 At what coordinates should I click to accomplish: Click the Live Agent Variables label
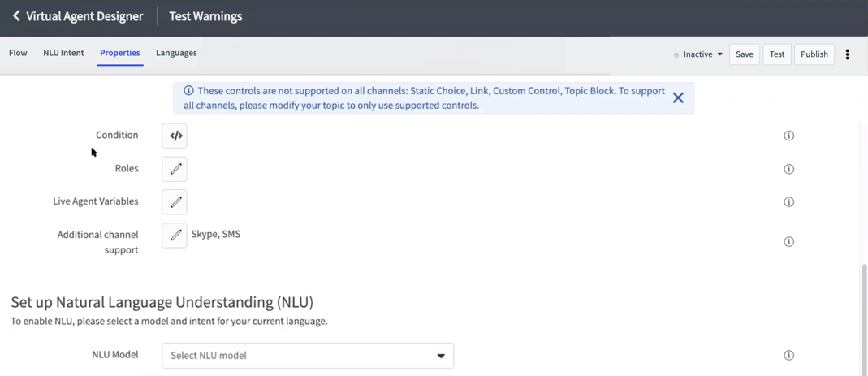(96, 201)
